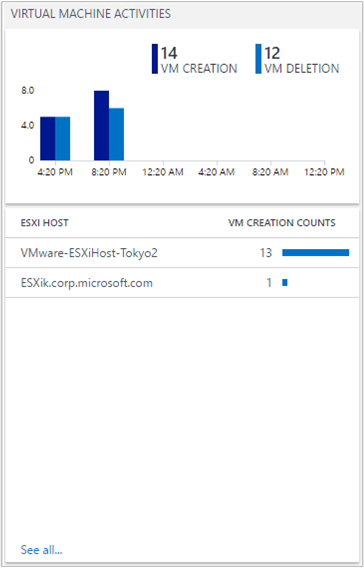Click the 8.0 y-axis label
Viewport: 364px width, 568px height.
click(x=28, y=91)
